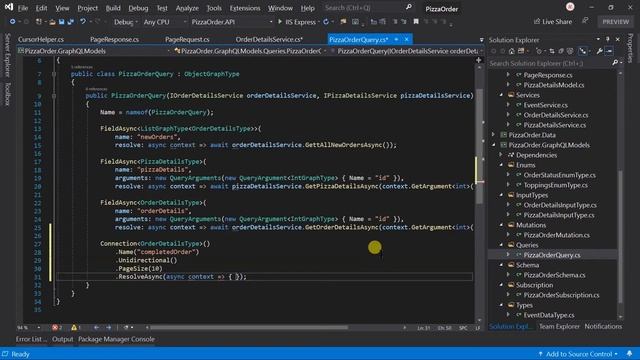Switch to the CursorHelper.cs tab
This screenshot has height=360, width=640.
coord(41,39)
